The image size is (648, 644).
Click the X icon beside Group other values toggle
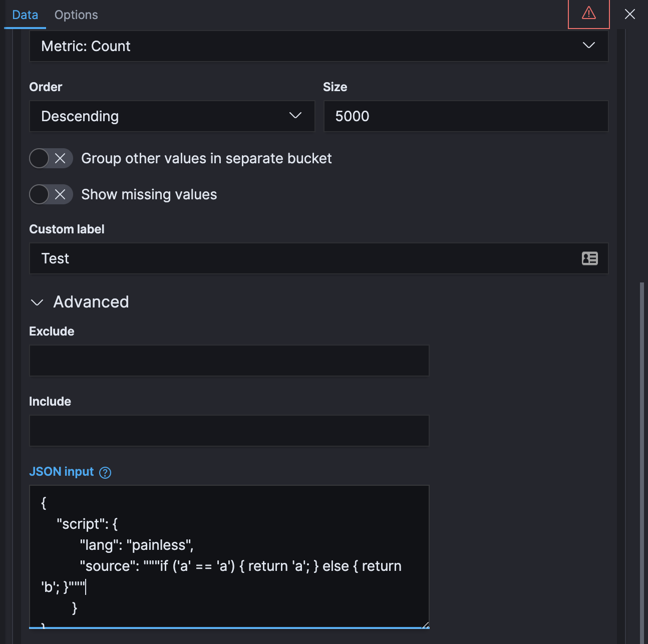[60, 158]
